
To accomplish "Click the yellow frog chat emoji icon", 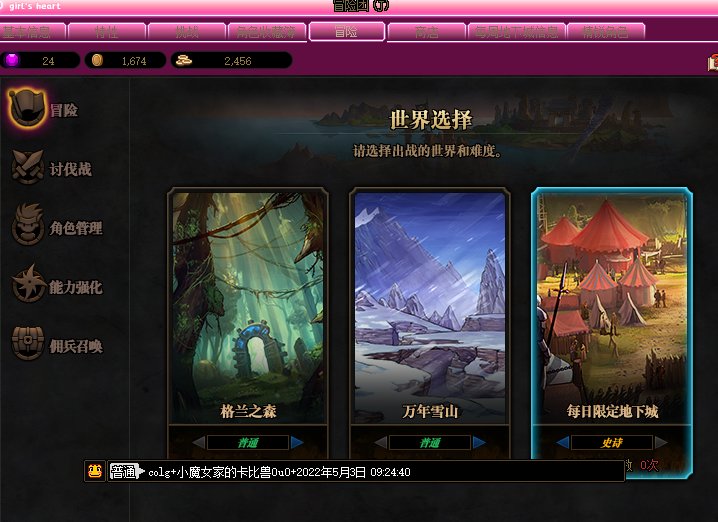I will 95,471.
